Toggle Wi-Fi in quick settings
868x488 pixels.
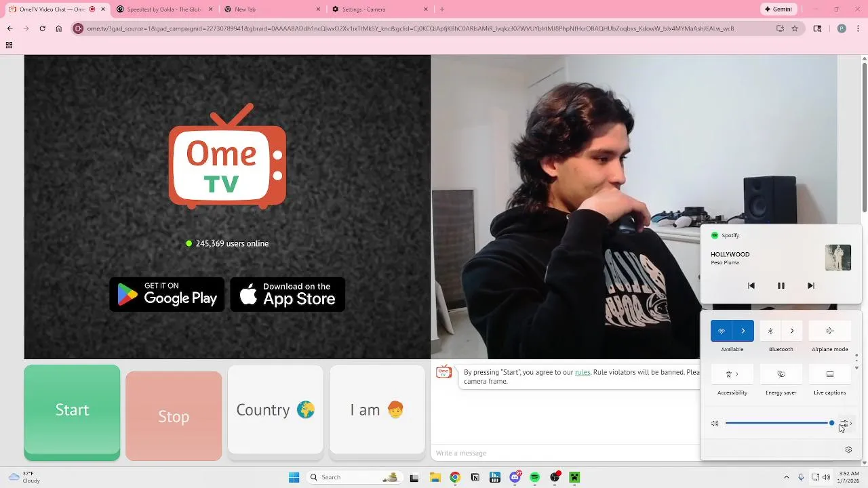tap(722, 331)
